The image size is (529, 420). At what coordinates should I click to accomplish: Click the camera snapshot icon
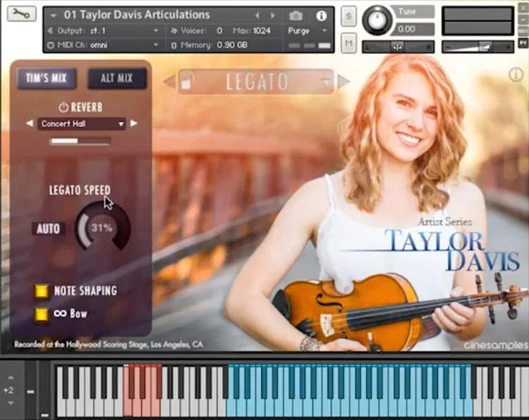[x=296, y=16]
